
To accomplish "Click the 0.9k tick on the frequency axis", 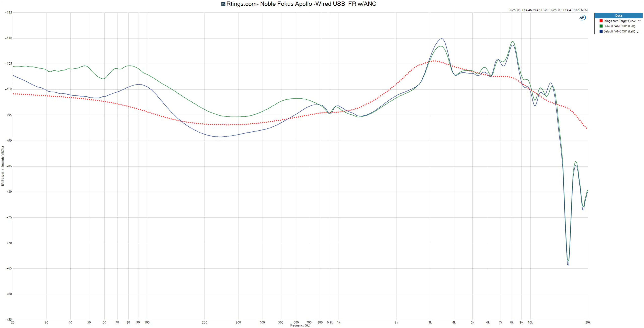I will click(330, 322).
